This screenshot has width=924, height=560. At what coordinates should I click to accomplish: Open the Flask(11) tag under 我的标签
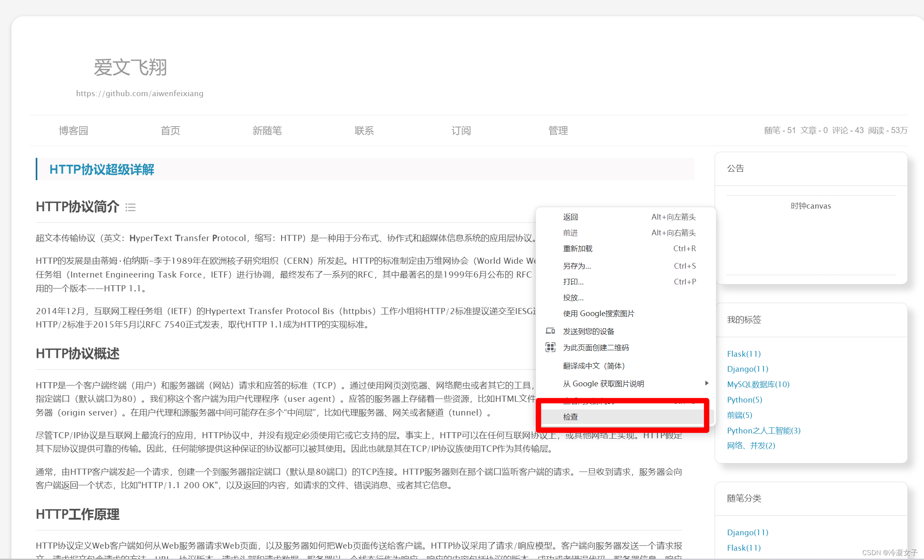[744, 354]
